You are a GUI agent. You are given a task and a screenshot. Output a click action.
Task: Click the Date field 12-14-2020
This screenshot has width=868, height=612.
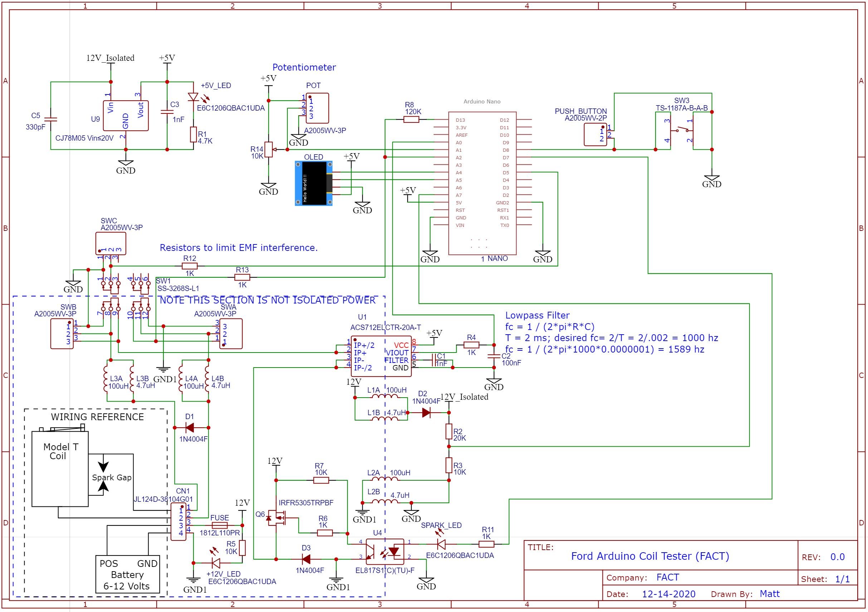coord(668,594)
